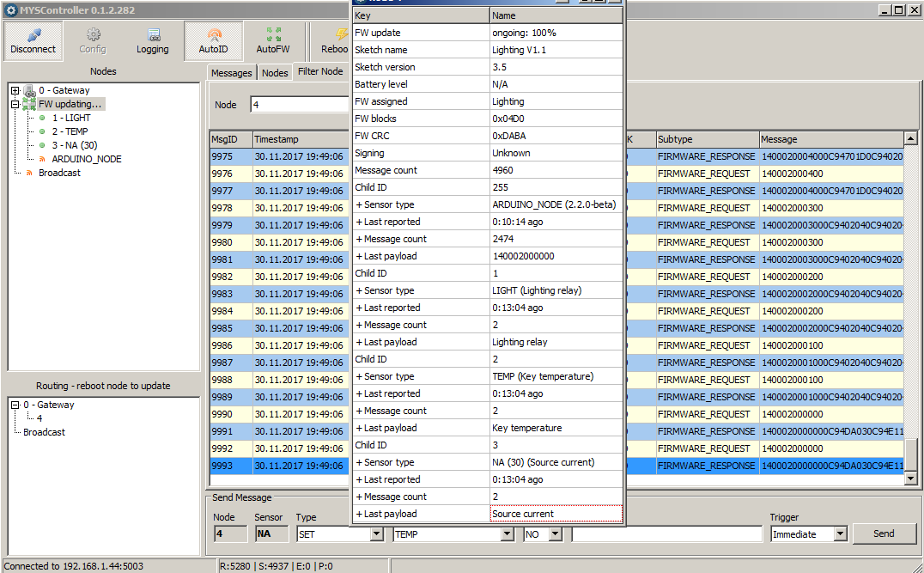The image size is (924, 573).
Task: Expand the 0 - Gateway nodes tree item
Action: click(15, 90)
